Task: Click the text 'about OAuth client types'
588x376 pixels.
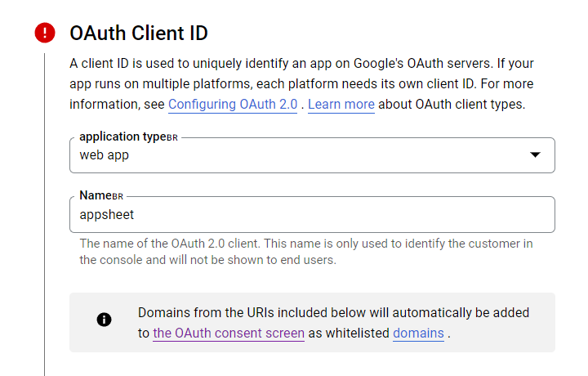Action: tap(451, 105)
